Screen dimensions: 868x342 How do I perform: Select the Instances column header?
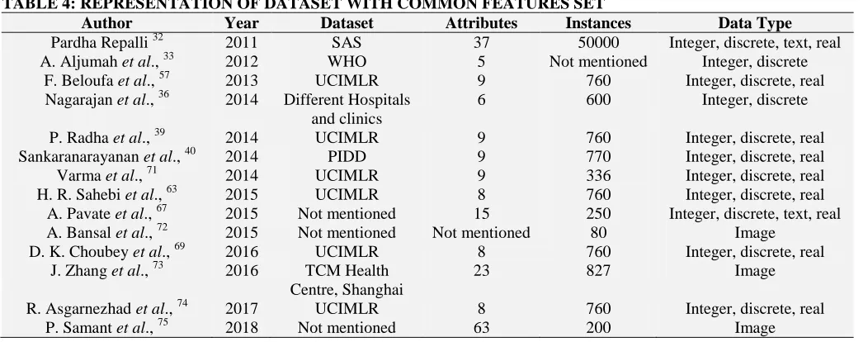(598, 23)
